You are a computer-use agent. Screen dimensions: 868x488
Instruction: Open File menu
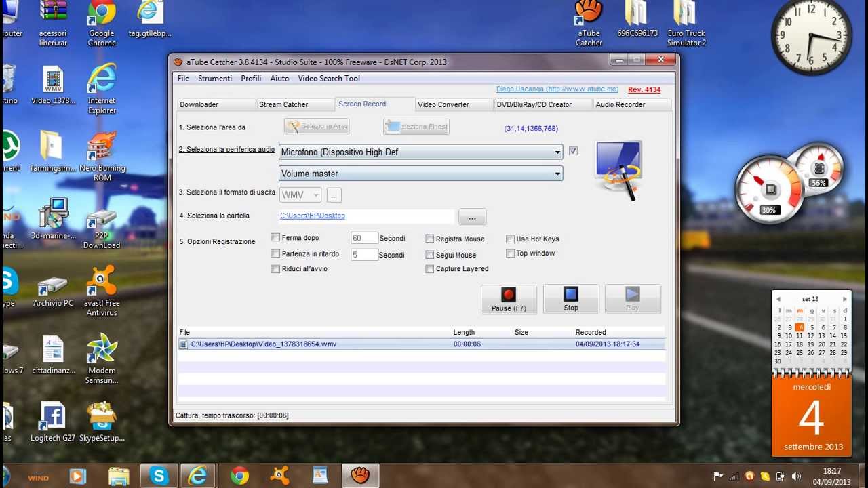[x=183, y=79]
